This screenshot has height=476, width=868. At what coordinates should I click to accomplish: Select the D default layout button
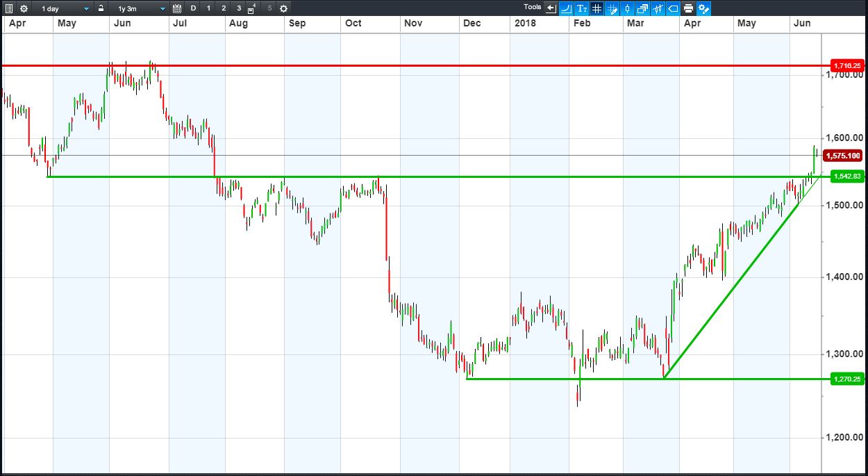[x=193, y=8]
